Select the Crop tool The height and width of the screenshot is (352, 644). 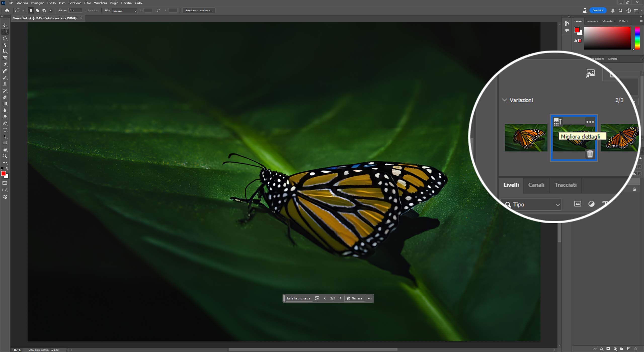pyautogui.click(x=5, y=51)
